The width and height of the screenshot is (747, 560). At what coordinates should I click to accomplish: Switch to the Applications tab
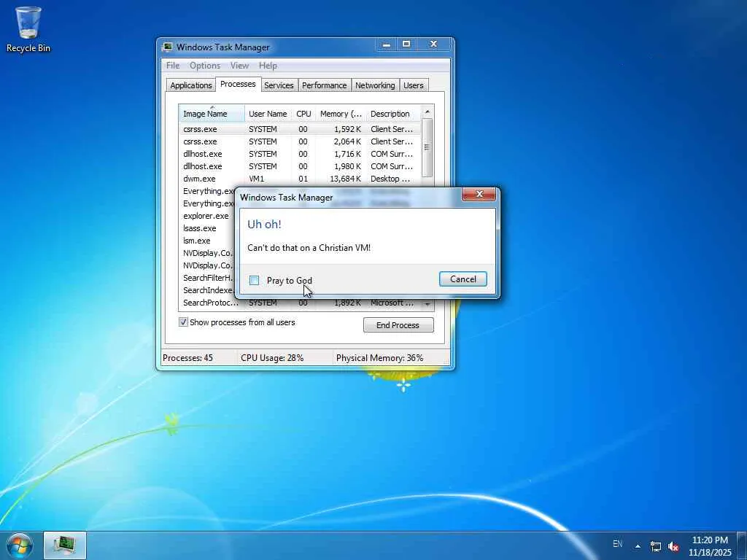(x=190, y=85)
